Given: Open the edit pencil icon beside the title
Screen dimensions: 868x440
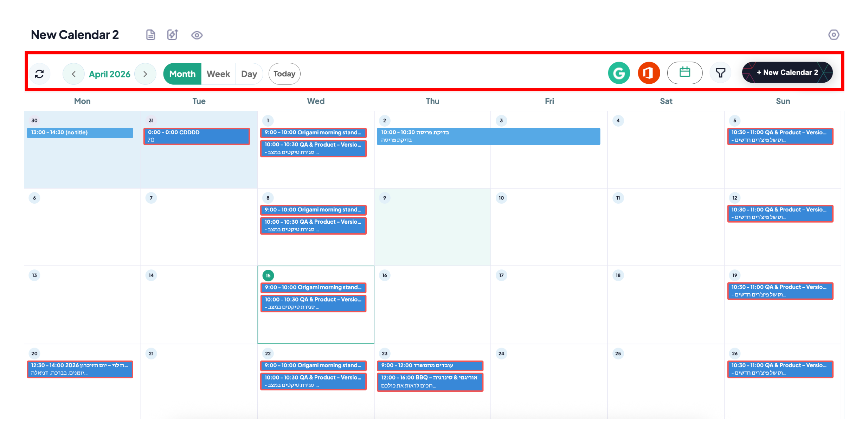Looking at the screenshot, I should 172,35.
